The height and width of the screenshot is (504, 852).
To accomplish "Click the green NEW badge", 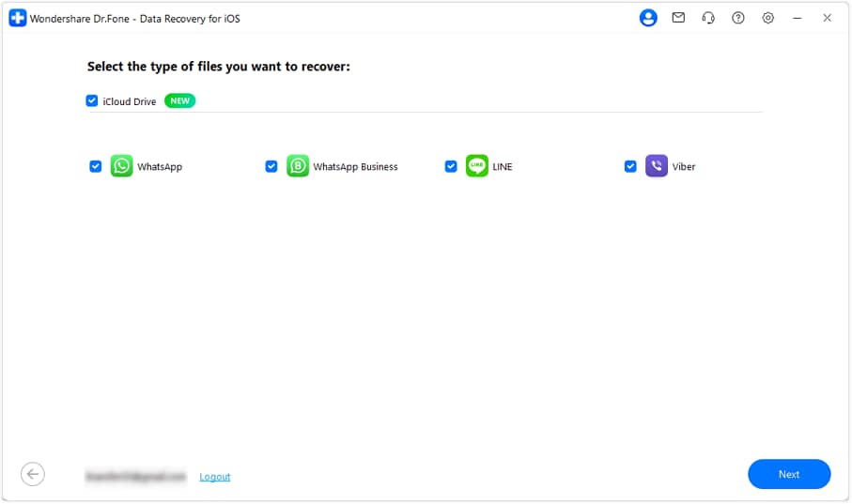I will pyautogui.click(x=179, y=101).
